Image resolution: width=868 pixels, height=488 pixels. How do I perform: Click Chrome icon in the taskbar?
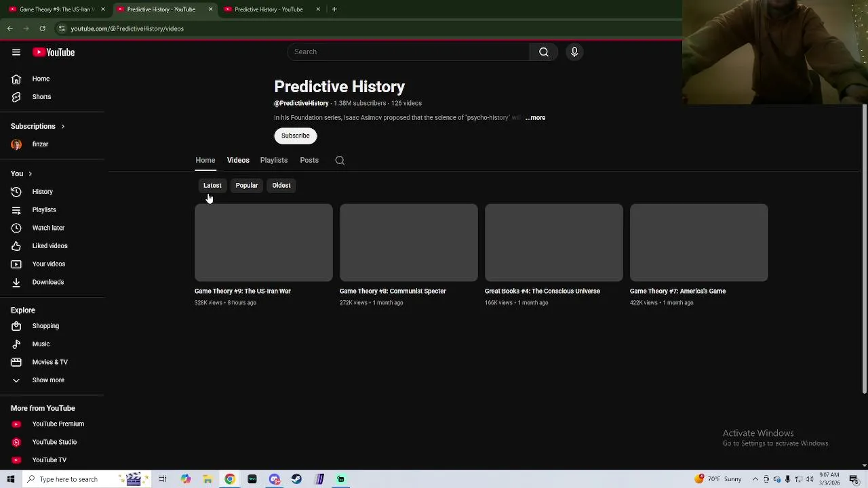[x=230, y=479]
